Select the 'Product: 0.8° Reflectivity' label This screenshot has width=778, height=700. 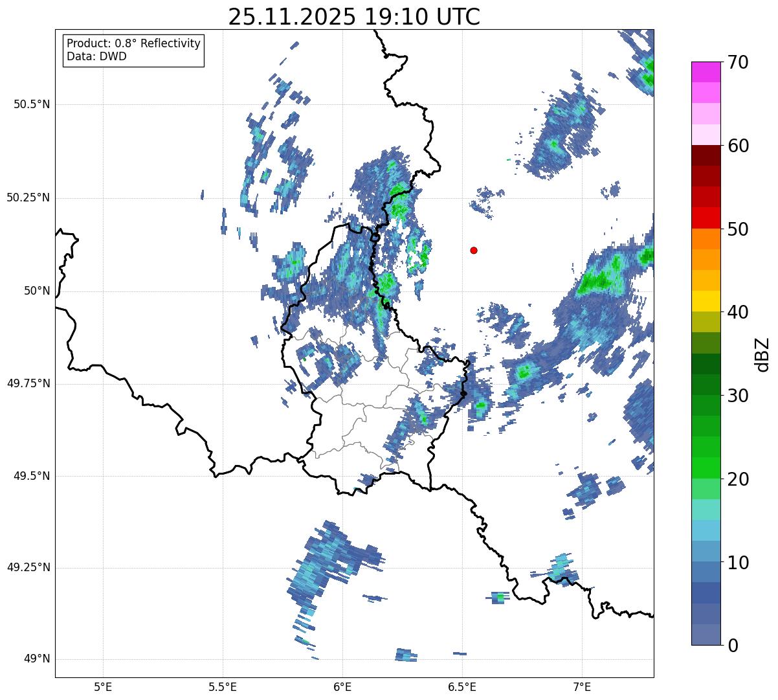(x=134, y=43)
